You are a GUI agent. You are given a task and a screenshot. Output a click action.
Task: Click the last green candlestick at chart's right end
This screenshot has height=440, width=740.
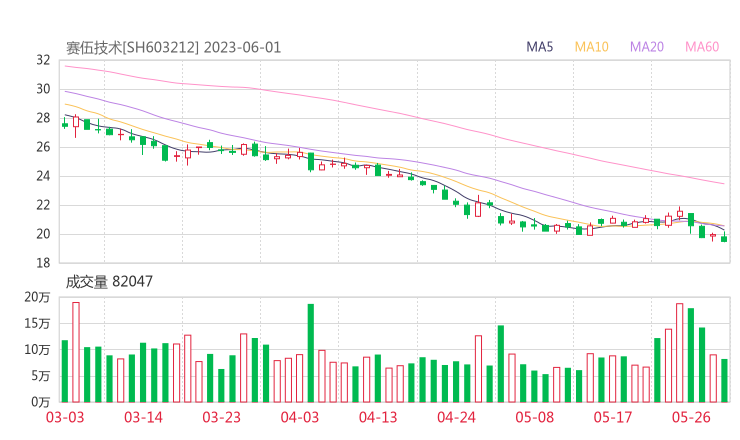point(724,238)
